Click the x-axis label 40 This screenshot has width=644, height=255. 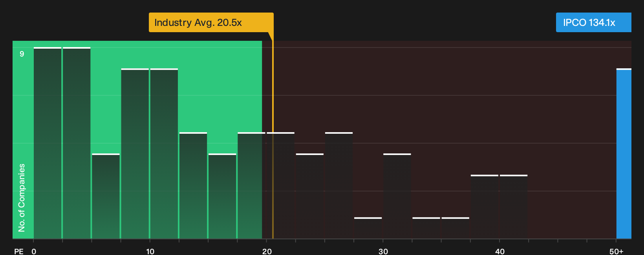(x=499, y=251)
